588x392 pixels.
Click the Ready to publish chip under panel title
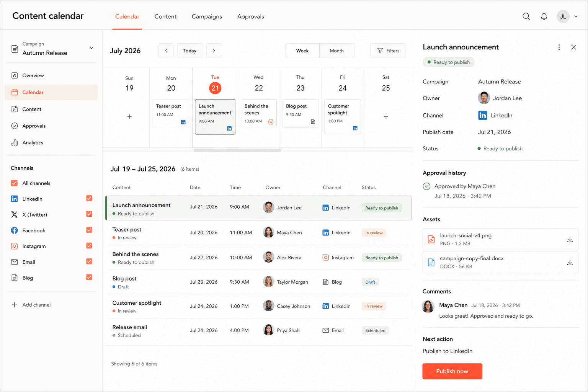(448, 62)
